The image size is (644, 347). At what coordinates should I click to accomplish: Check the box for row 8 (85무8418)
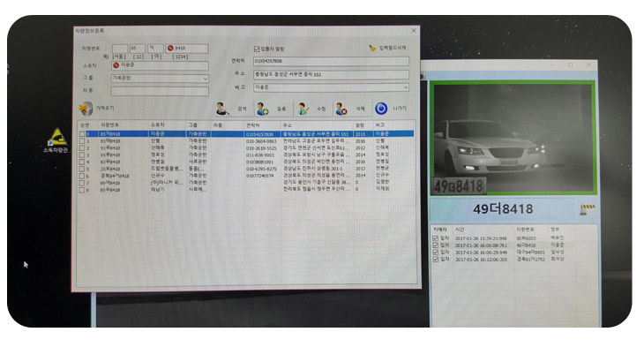point(82,190)
